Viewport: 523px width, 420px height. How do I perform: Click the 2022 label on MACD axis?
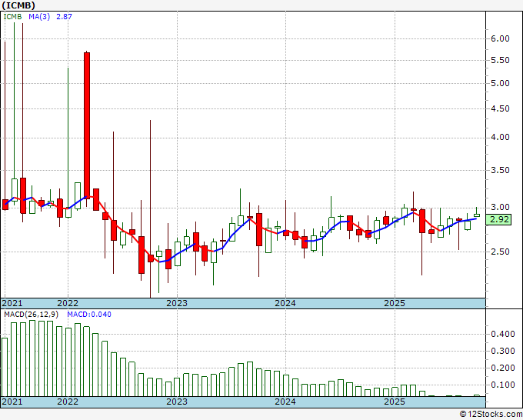(x=68, y=402)
